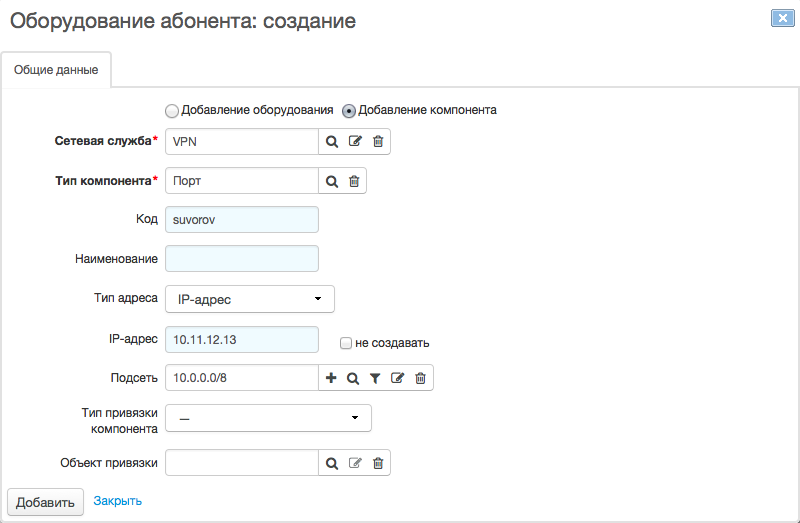Click filter icon in Подсеть row
This screenshot has width=800, height=523.
coord(375,378)
